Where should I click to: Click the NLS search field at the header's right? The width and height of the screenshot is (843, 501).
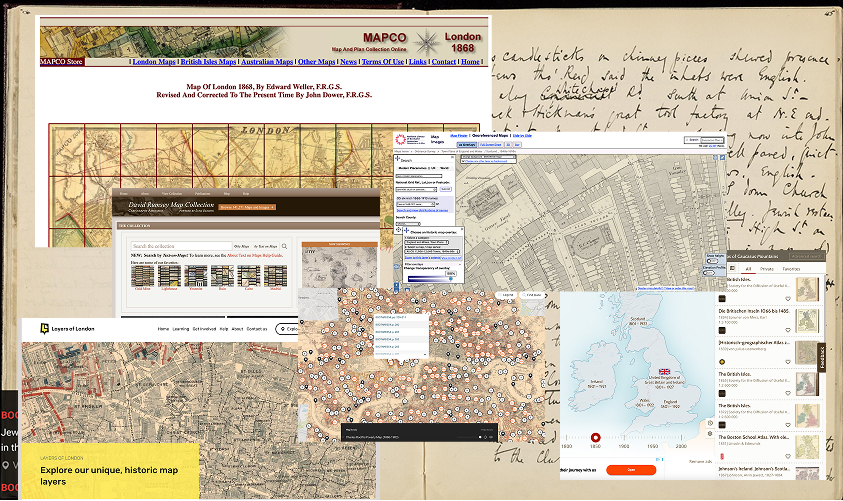712,140
